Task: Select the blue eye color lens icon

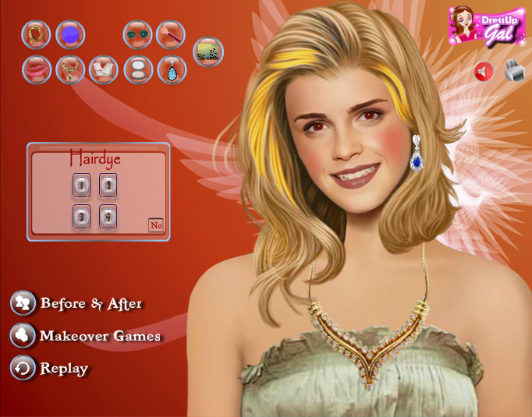Action: pyautogui.click(x=70, y=34)
